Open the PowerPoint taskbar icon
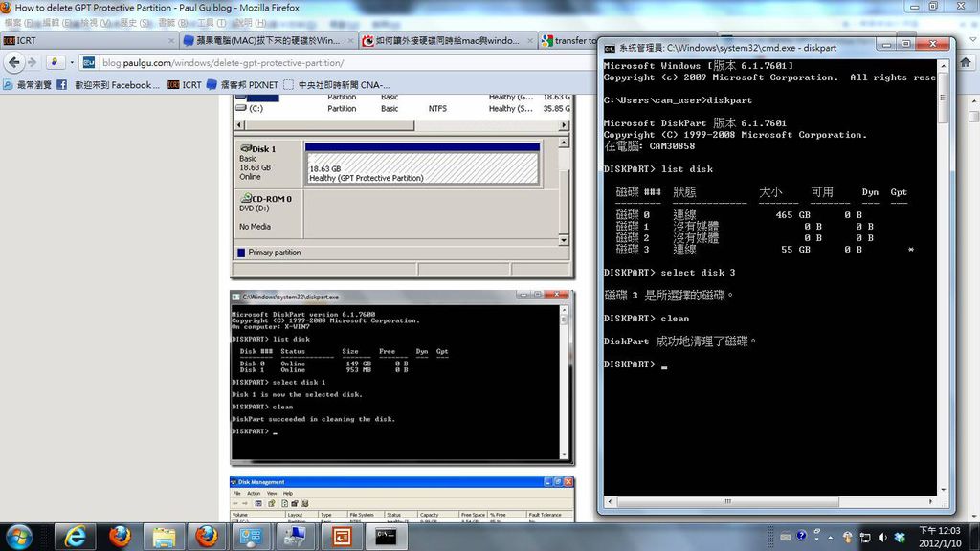This screenshot has height=551, width=980. pos(342,537)
